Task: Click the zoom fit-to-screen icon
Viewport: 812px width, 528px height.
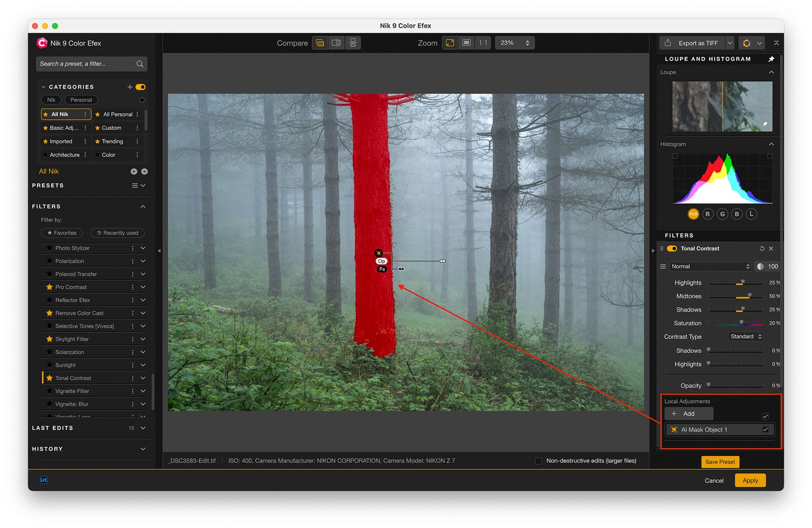Action: pyautogui.click(x=450, y=43)
